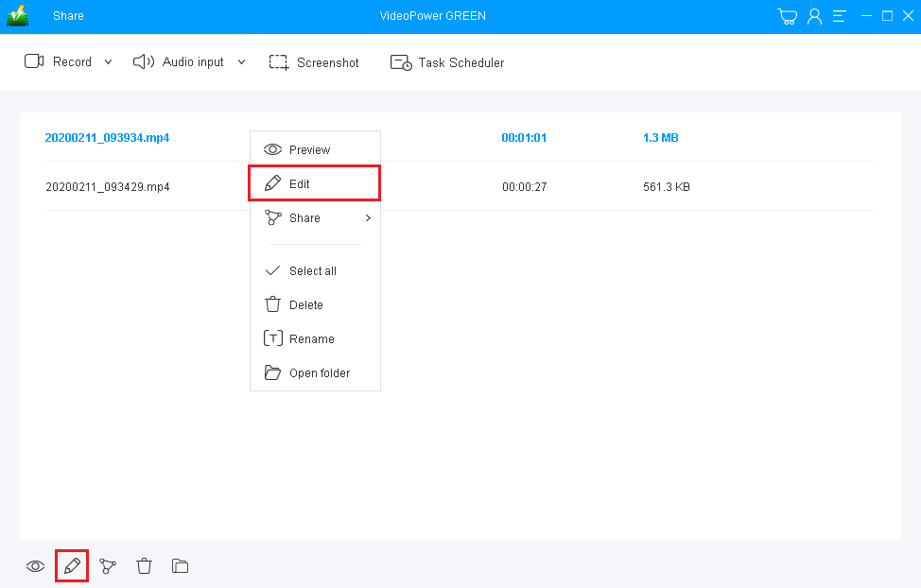Click the share nodes icon in context menu
This screenshot has height=588, width=921.
(x=272, y=217)
